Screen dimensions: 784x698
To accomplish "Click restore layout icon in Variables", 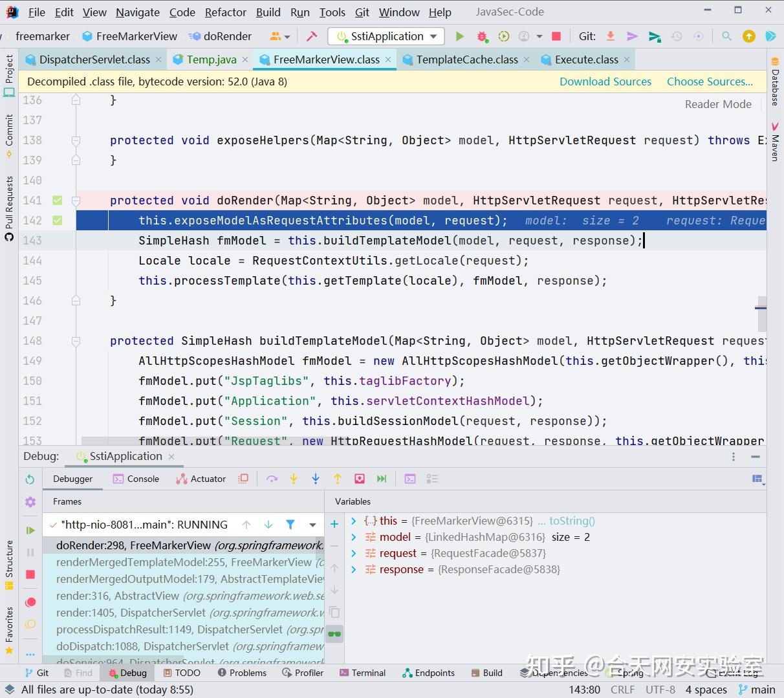I will [x=757, y=479].
